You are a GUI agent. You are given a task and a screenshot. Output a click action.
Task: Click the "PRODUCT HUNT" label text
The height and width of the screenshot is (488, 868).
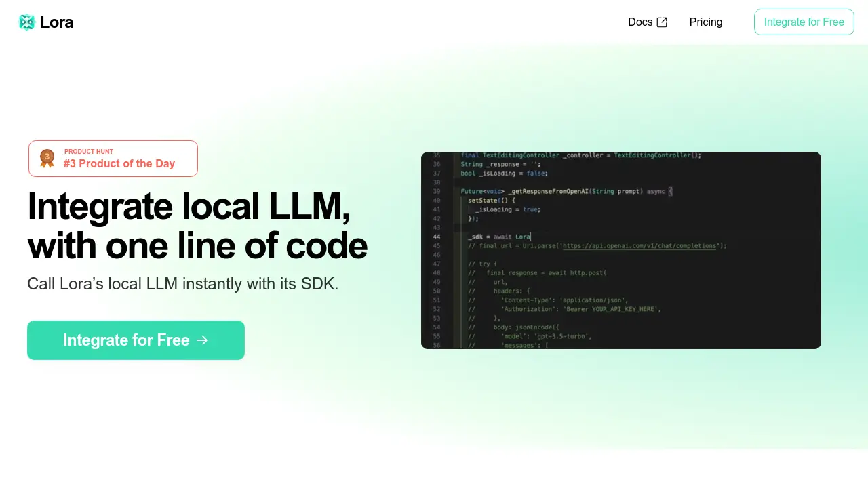click(89, 152)
